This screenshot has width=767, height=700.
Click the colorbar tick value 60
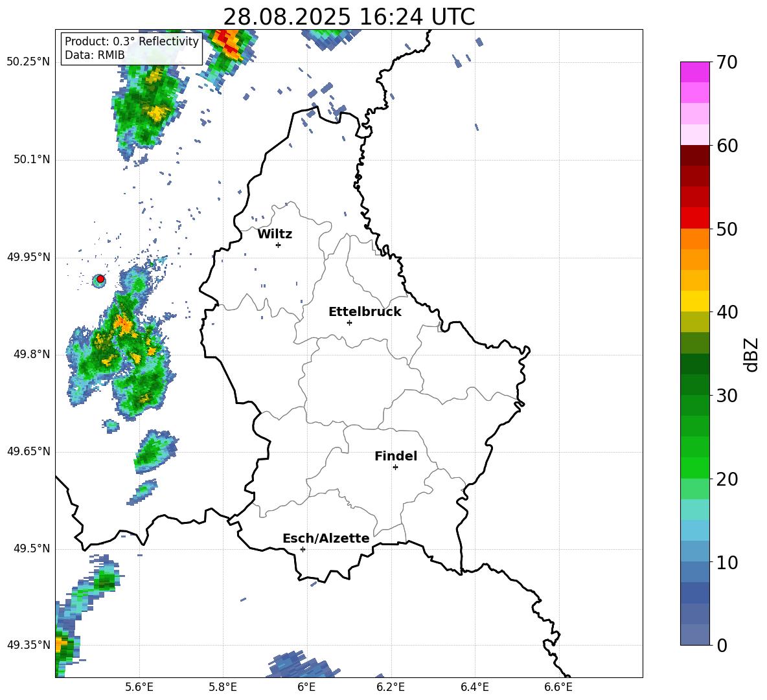[727, 146]
